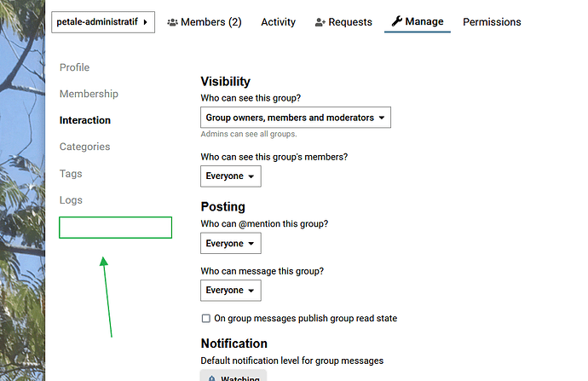Open the Membership settings section
Image resolution: width=588 pixels, height=381 pixels.
[x=89, y=94]
